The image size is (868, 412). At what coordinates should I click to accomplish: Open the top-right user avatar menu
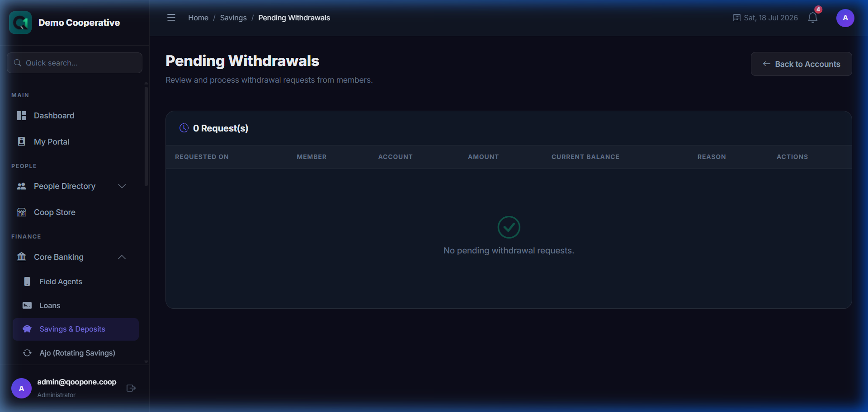coord(845,18)
